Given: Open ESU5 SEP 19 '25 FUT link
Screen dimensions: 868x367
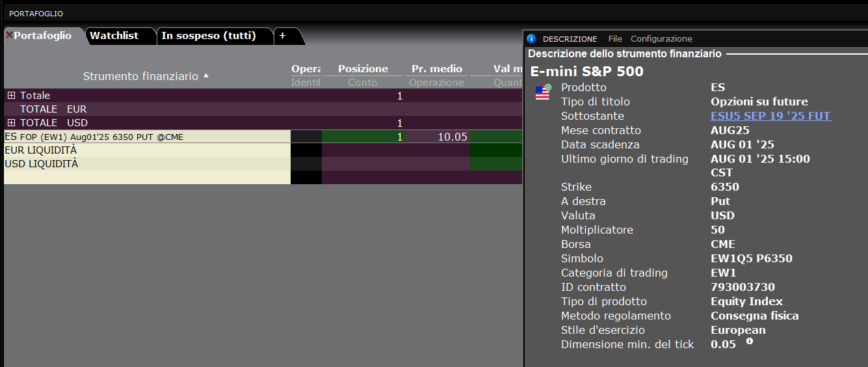Looking at the screenshot, I should point(770,116).
